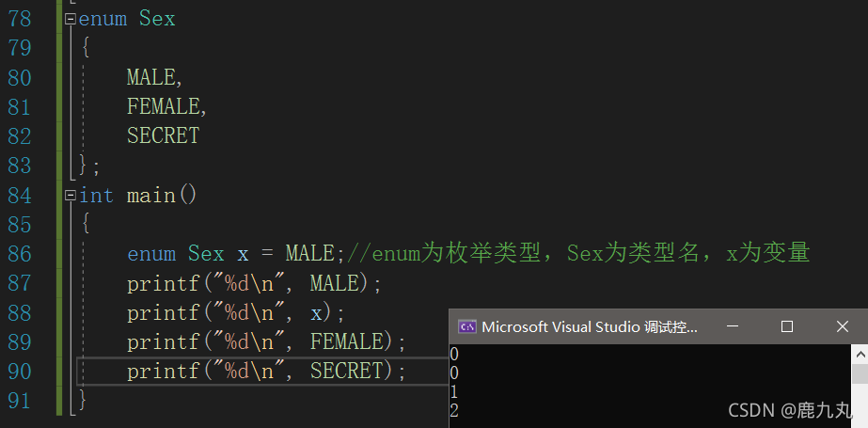
Task: Click the variable x on line 86
Action: pos(243,254)
